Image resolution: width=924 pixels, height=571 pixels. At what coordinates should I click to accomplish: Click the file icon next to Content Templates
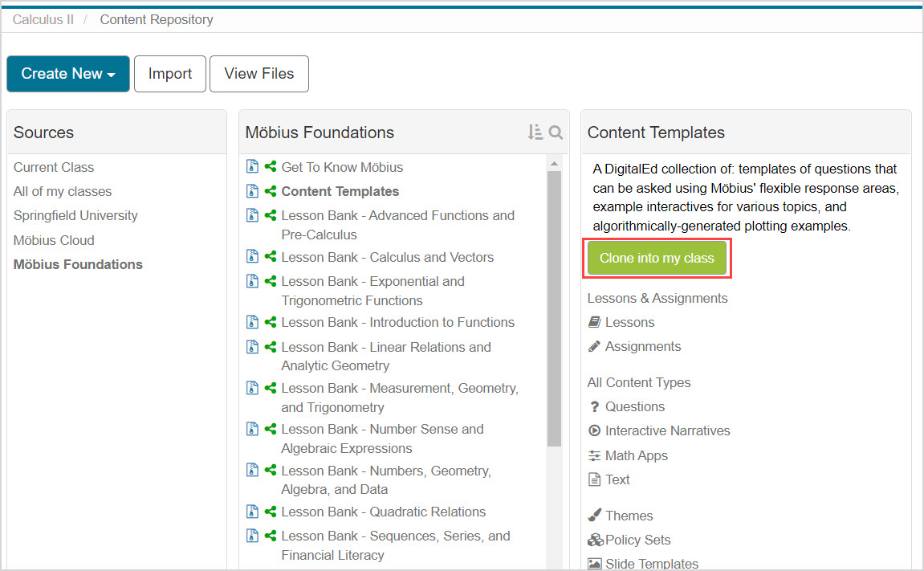(x=252, y=191)
